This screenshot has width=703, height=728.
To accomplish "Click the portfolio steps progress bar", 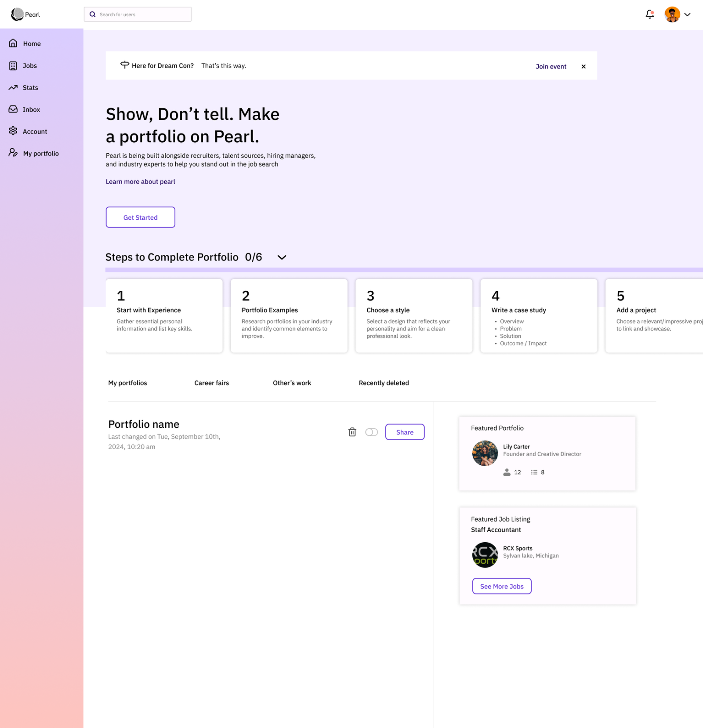I will 404,270.
